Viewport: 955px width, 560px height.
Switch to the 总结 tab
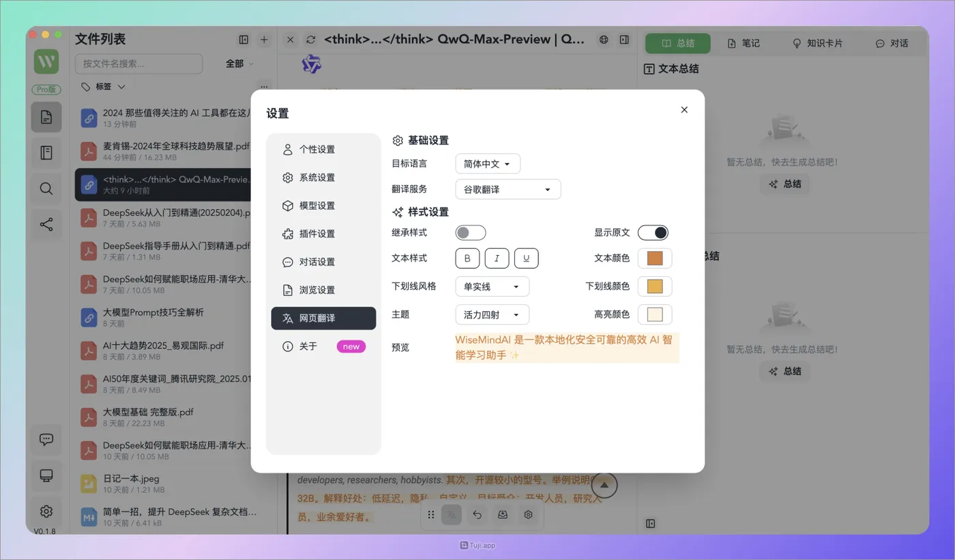click(678, 43)
